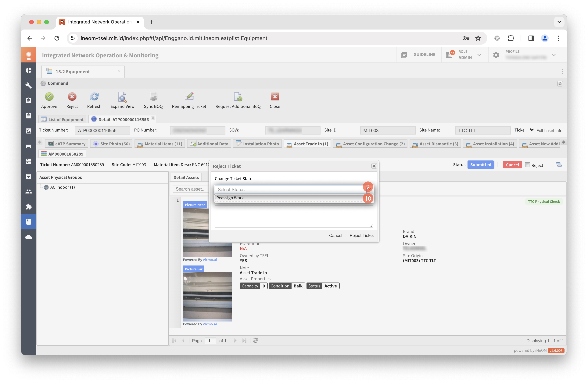Expand the PROFILE dropdown chevron
The image size is (588, 383).
pyautogui.click(x=554, y=55)
